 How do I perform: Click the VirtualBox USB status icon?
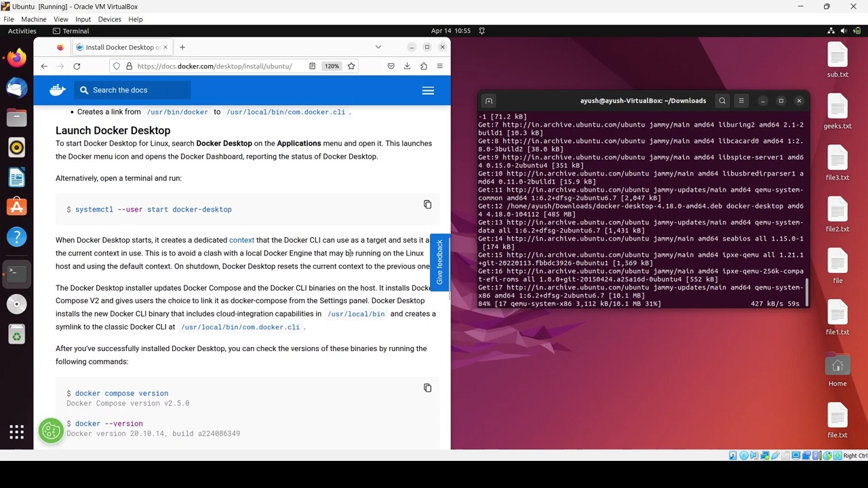[775, 455]
